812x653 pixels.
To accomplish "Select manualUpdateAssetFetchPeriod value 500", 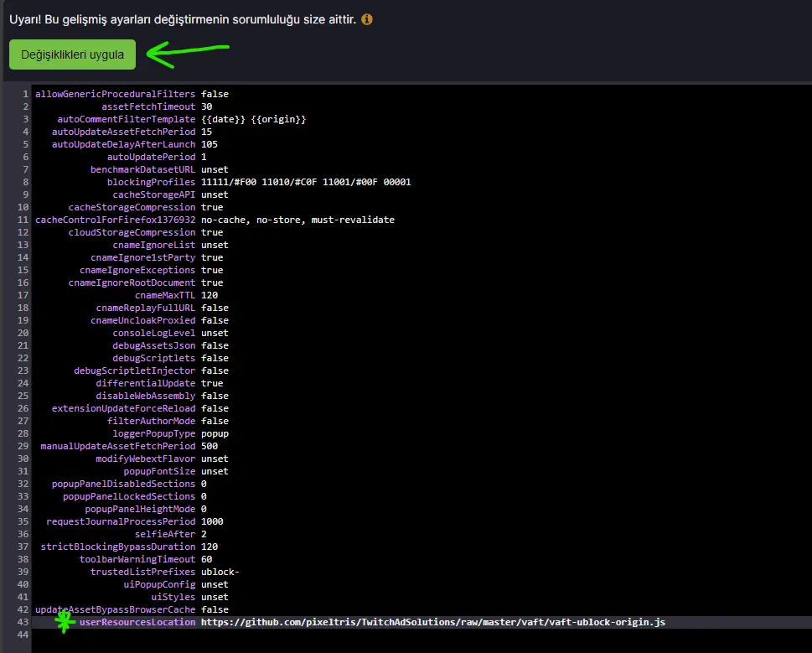I will point(209,447).
